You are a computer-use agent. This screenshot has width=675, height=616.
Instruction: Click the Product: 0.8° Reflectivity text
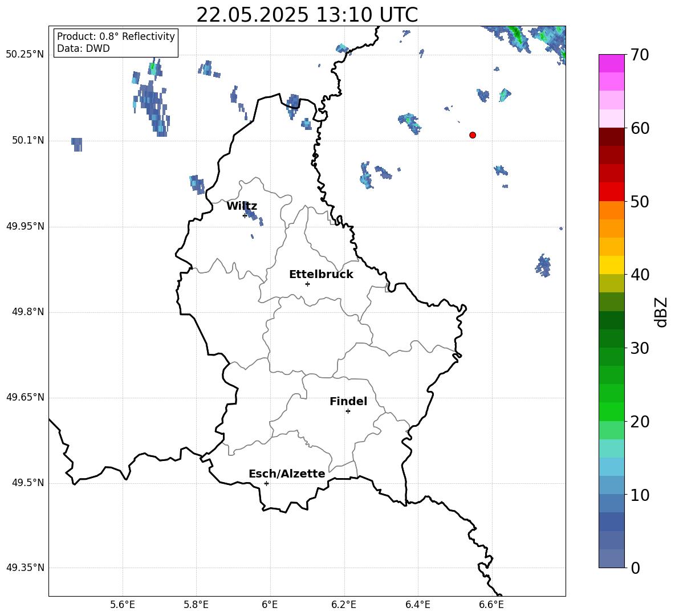pos(116,36)
